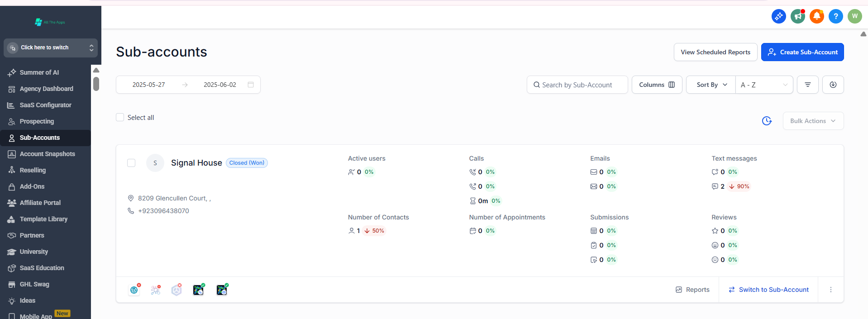Click the download export icon button
The width and height of the screenshot is (868, 319).
(833, 85)
